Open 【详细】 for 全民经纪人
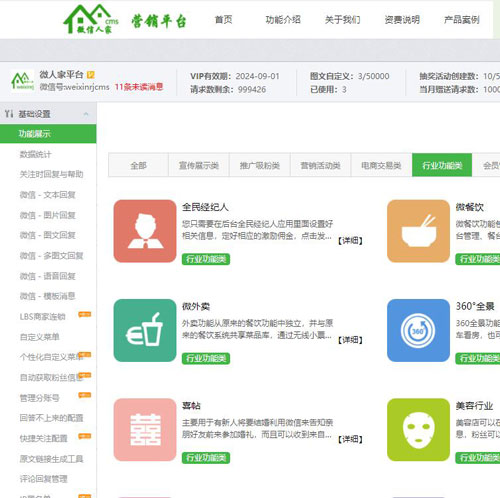The image size is (500, 498). 350,241
